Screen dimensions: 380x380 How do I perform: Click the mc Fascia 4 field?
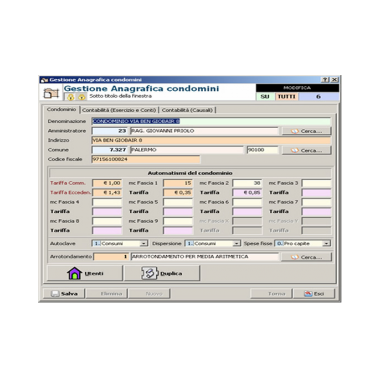point(107,202)
